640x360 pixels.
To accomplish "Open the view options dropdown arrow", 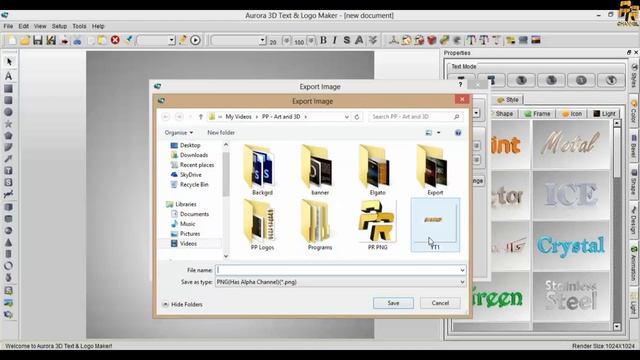I will 439,133.
